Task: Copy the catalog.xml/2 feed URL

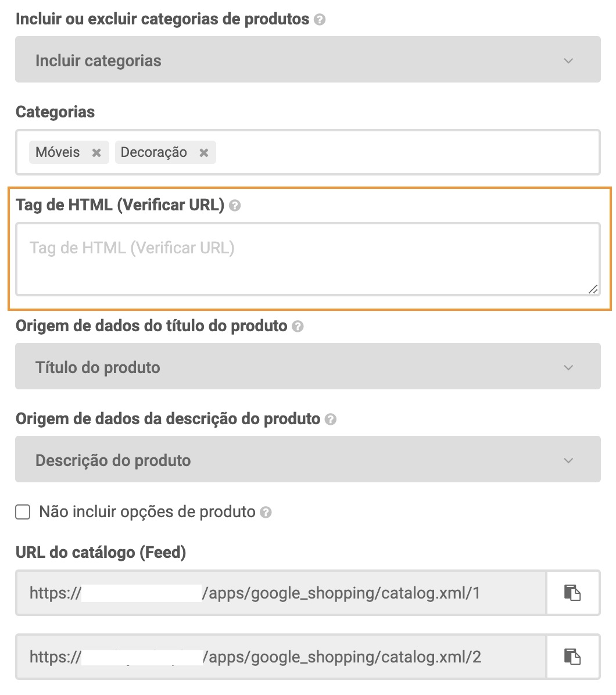Action: click(572, 657)
